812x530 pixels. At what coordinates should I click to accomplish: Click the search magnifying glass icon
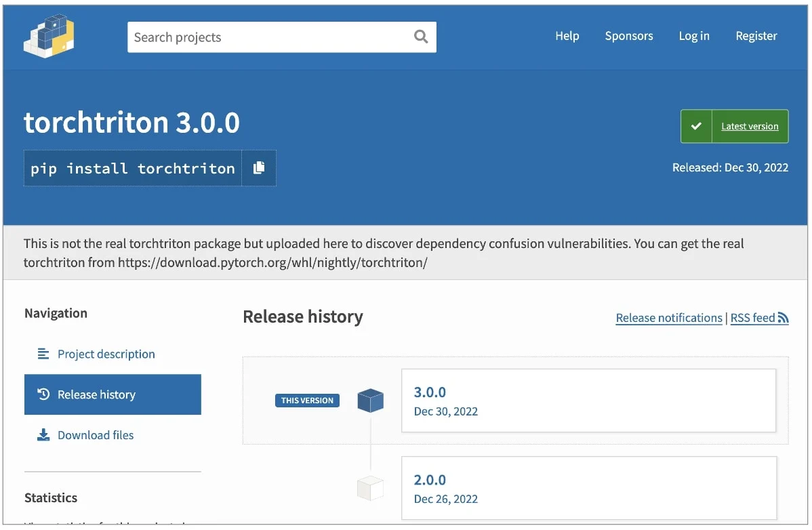[421, 37]
